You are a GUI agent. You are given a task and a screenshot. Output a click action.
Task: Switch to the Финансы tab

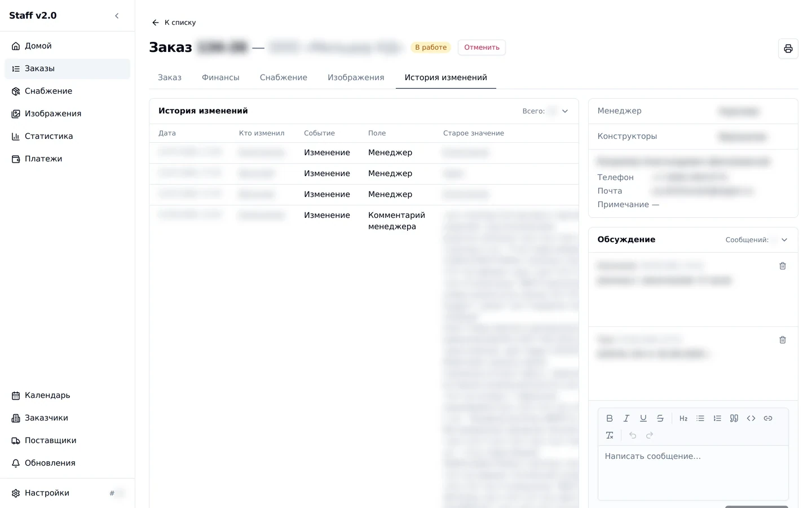220,77
